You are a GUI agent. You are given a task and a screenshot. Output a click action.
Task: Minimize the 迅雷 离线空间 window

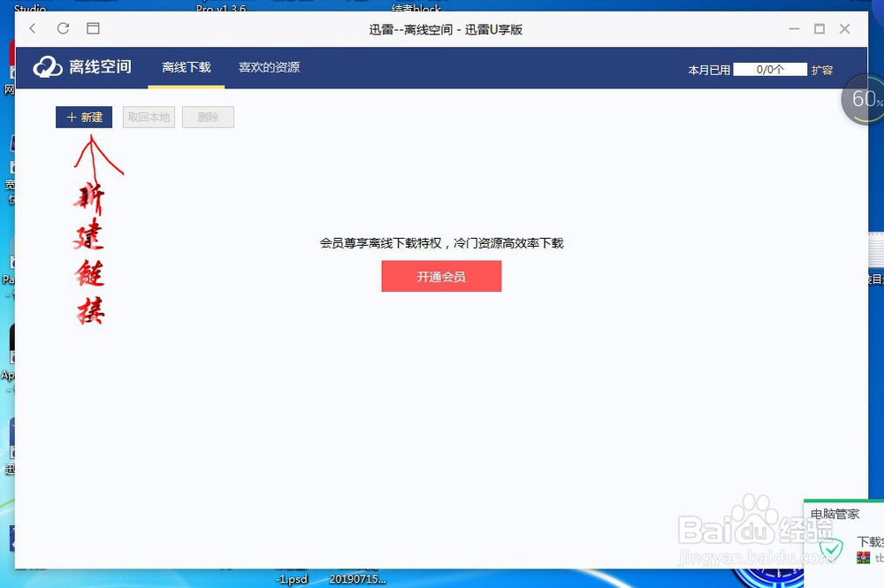click(x=794, y=29)
